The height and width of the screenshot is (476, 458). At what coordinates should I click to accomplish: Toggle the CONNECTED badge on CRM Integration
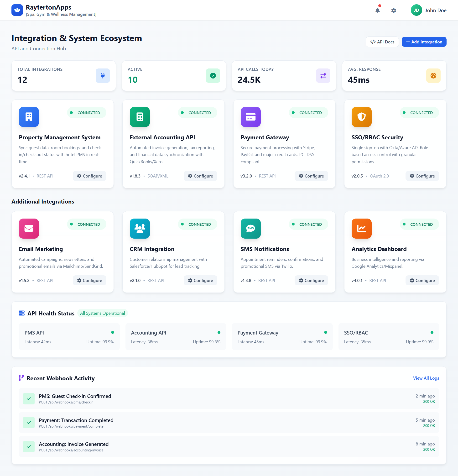pos(198,224)
